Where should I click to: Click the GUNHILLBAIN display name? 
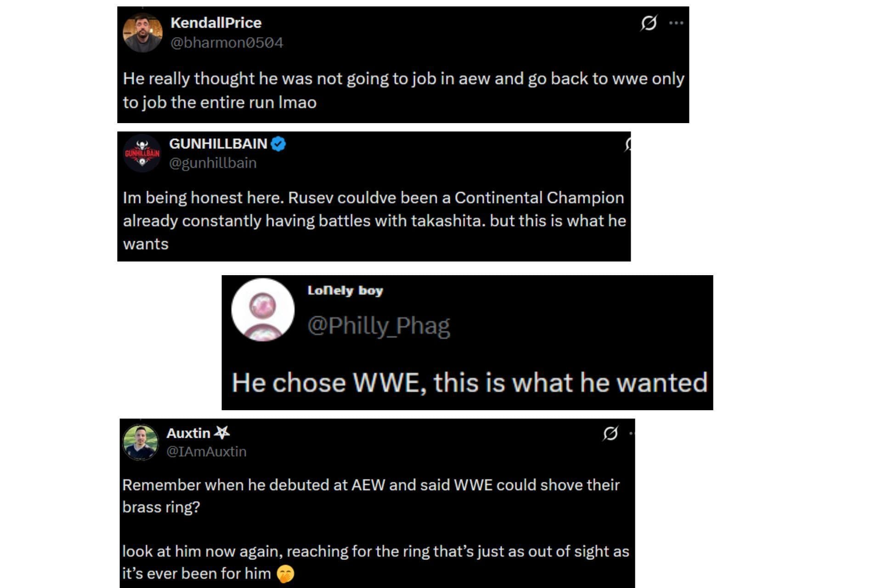[x=219, y=144]
